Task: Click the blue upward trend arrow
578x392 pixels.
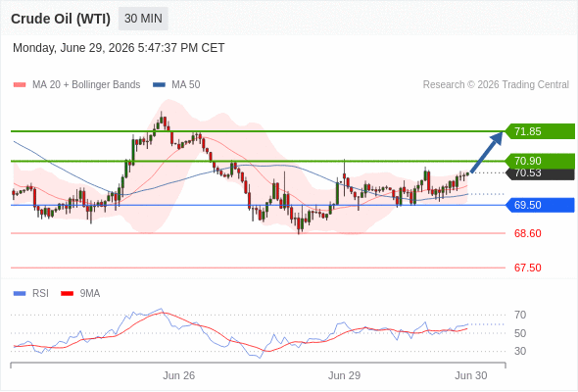Action: click(487, 152)
